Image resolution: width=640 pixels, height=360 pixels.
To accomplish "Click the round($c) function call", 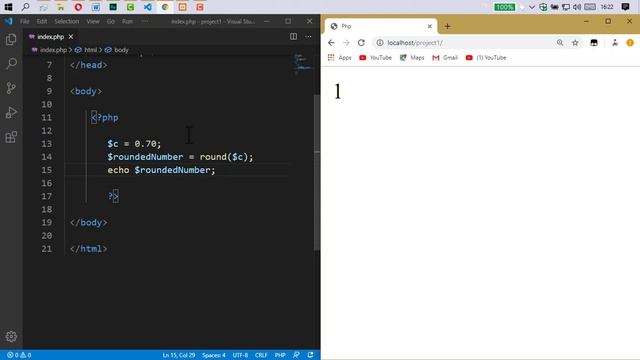I will tap(224, 157).
